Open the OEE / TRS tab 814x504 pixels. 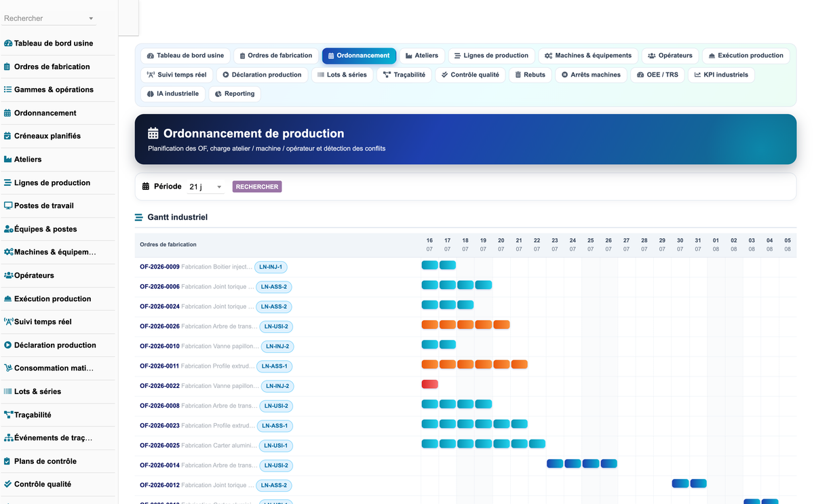click(x=657, y=75)
